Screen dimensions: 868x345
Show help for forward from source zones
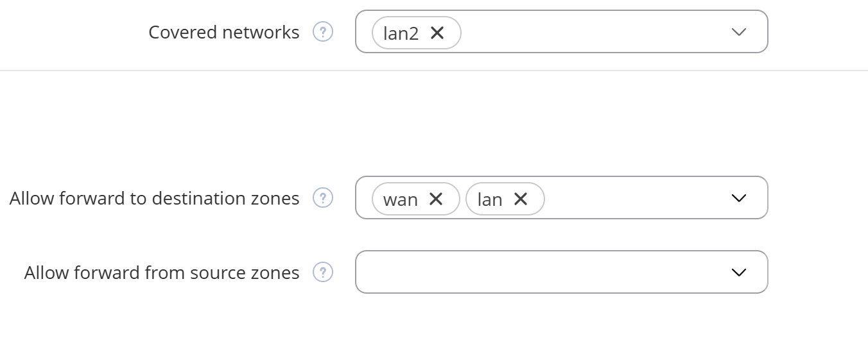[x=323, y=273]
